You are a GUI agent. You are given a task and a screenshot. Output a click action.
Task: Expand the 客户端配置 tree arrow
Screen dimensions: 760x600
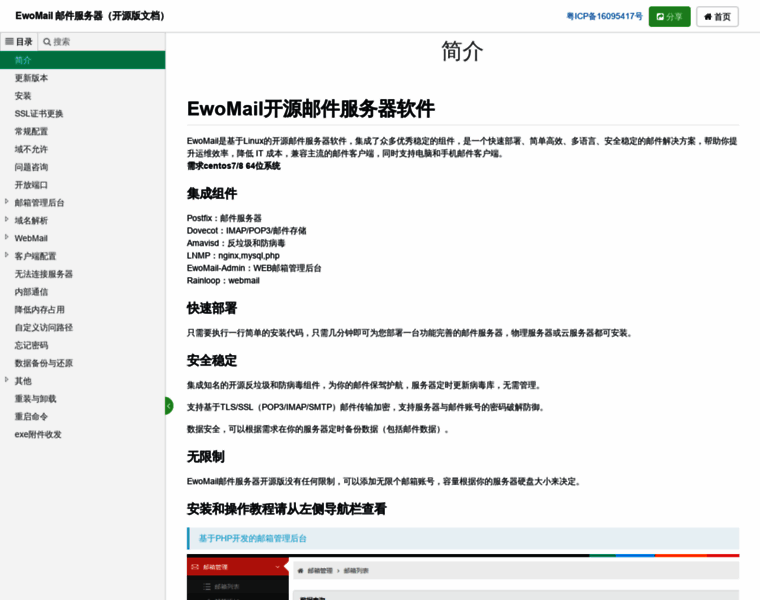pos(6,254)
